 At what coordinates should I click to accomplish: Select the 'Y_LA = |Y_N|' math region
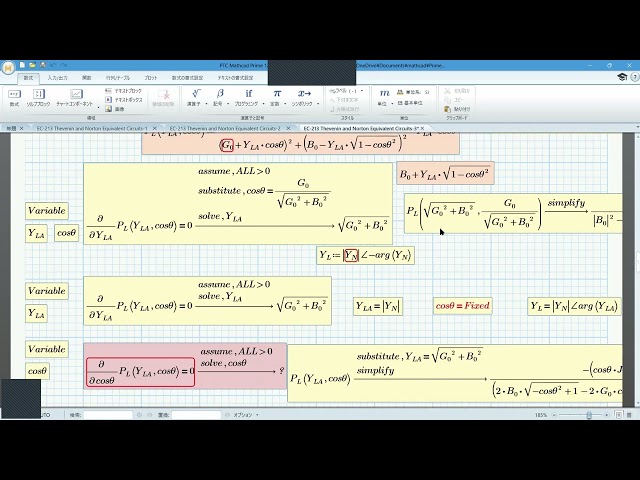pos(378,306)
